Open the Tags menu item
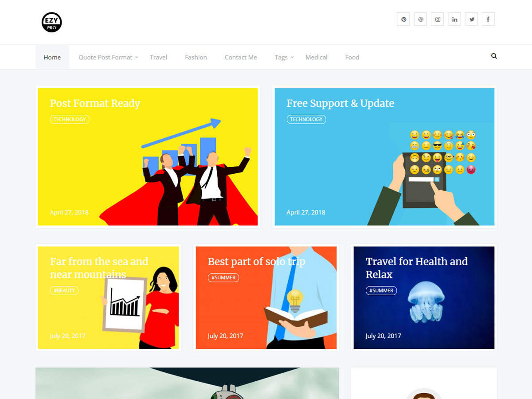 click(281, 57)
